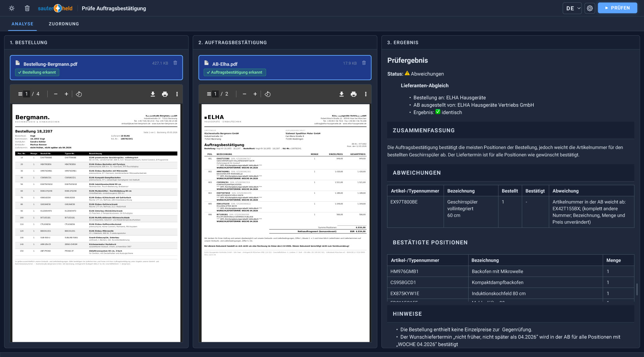This screenshot has height=357, width=644.
Task: Click the Bestellung-Bergmann.pdf document icon
Action: [x=17, y=63]
